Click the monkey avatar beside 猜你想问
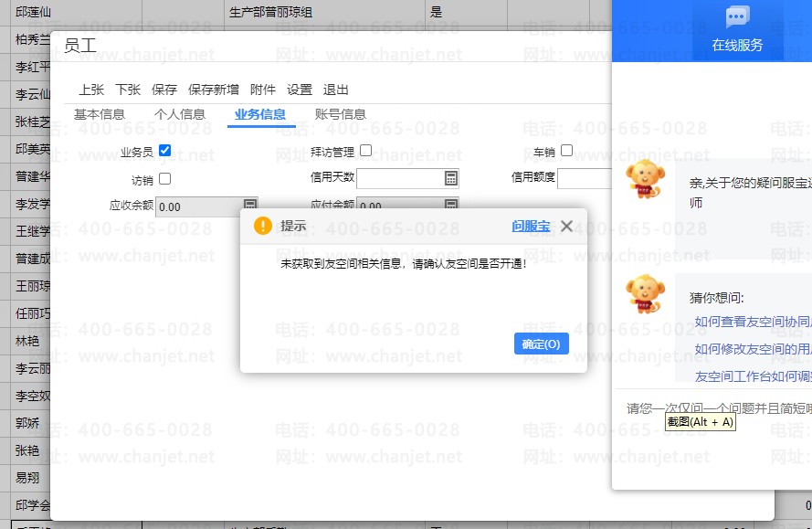The height and width of the screenshot is (529, 812). click(645, 294)
